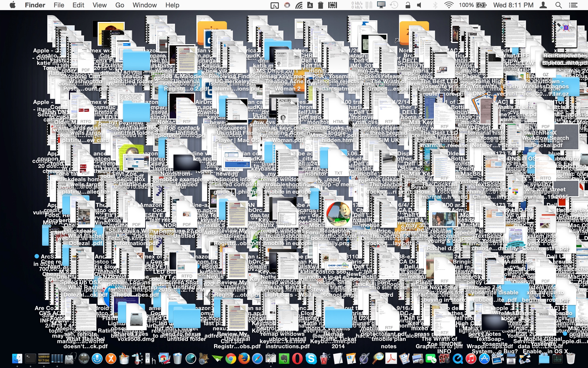Click the cartoon traffic ticket image thumbnail
588x368 pixels.
(338, 214)
